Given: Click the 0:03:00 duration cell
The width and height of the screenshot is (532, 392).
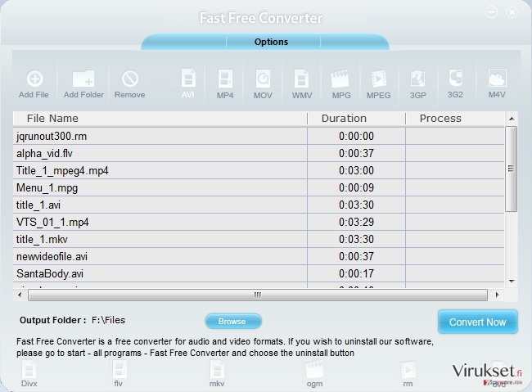Looking at the screenshot, I should pyautogui.click(x=356, y=170).
